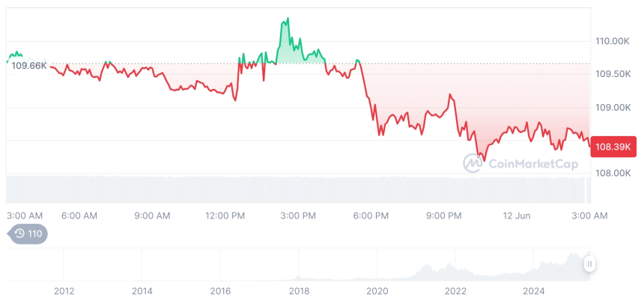Click the 12 Jun date label
This screenshot has width=644, height=300.
pyautogui.click(x=516, y=215)
